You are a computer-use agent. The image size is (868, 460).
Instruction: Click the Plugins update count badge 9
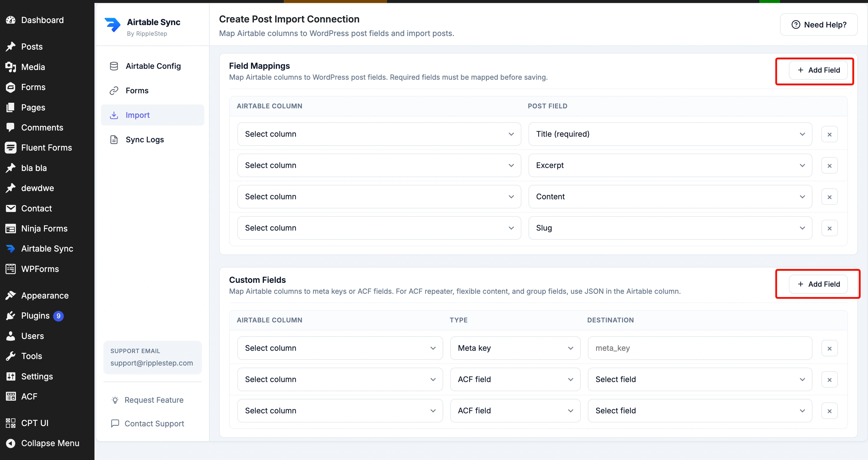pos(58,316)
